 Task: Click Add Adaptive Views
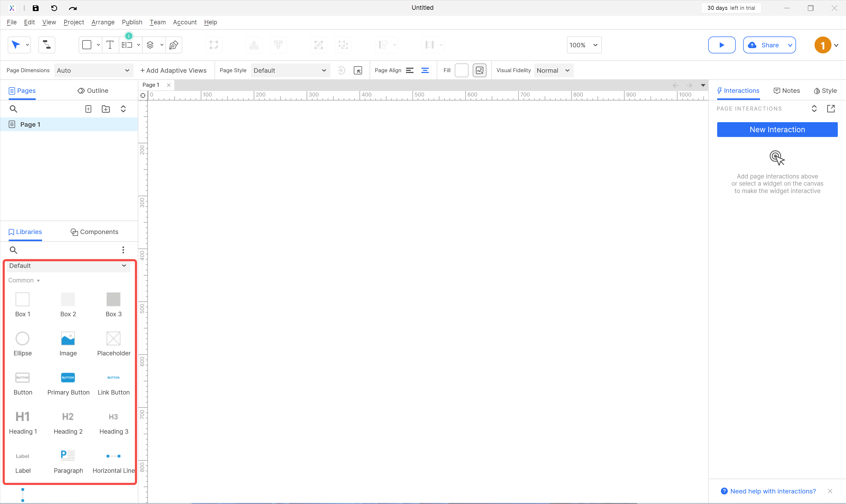(x=173, y=70)
